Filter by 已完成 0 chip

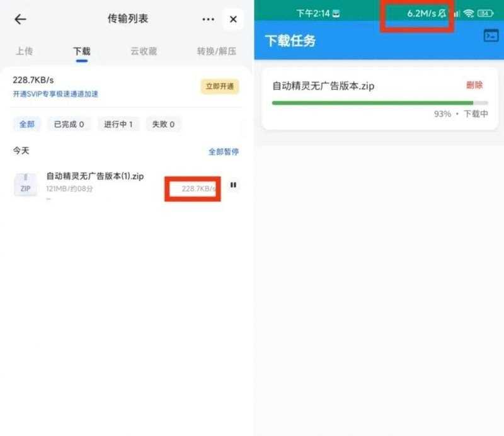(69, 124)
